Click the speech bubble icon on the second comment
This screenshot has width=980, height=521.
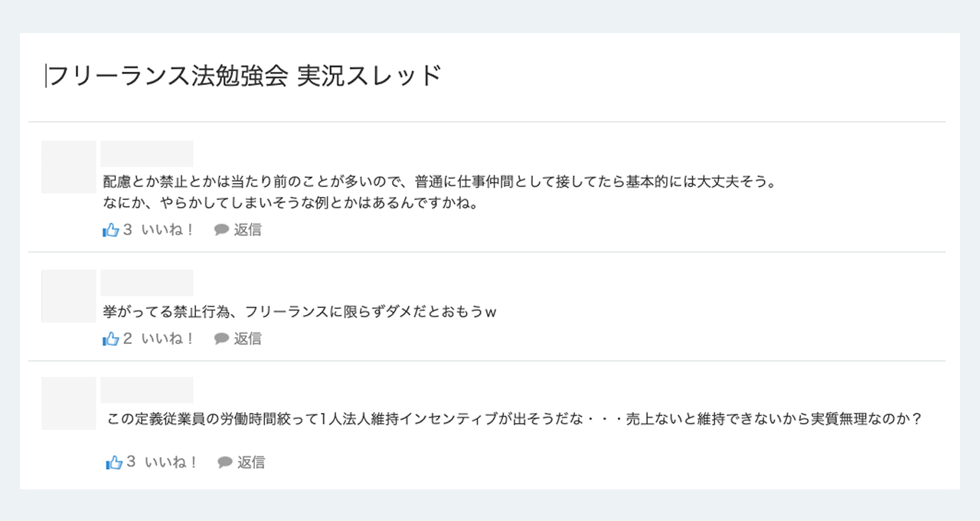pyautogui.click(x=221, y=338)
